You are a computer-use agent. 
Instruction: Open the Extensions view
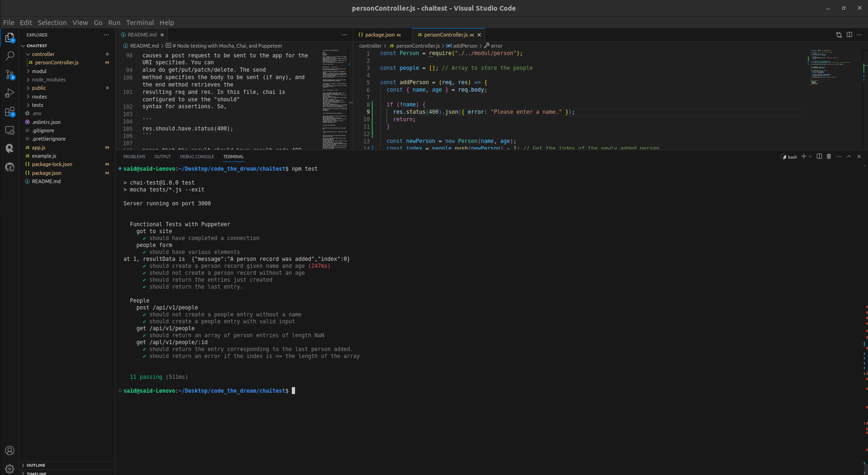pos(10,112)
